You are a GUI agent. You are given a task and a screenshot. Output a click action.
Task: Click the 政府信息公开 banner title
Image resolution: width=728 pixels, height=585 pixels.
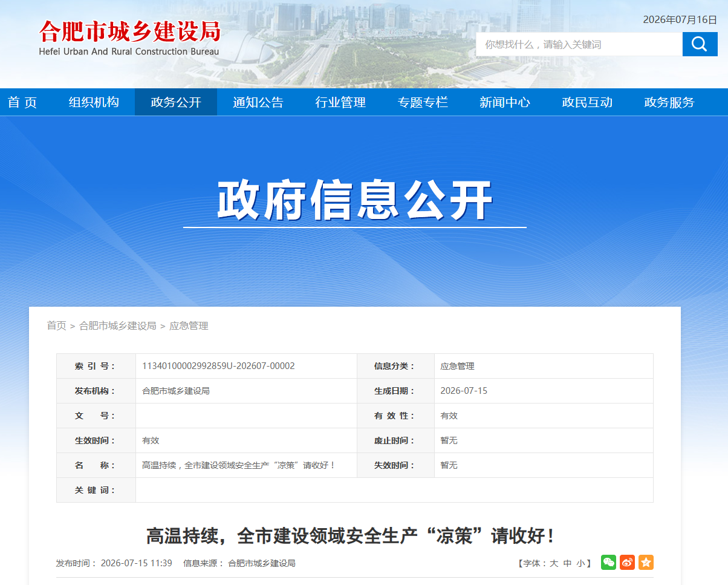pos(355,200)
